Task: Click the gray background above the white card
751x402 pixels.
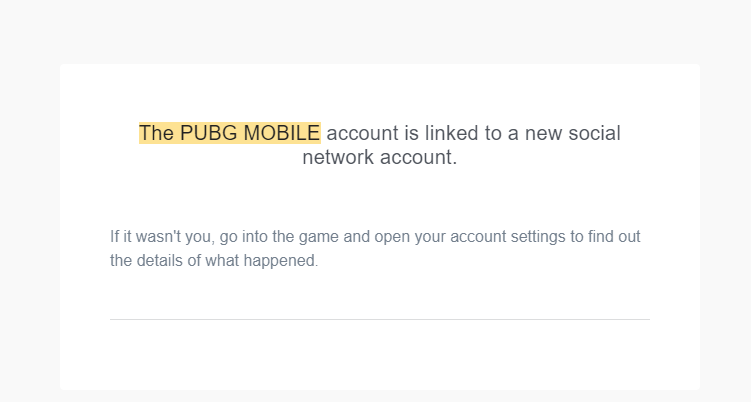Action: pyautogui.click(x=380, y=30)
